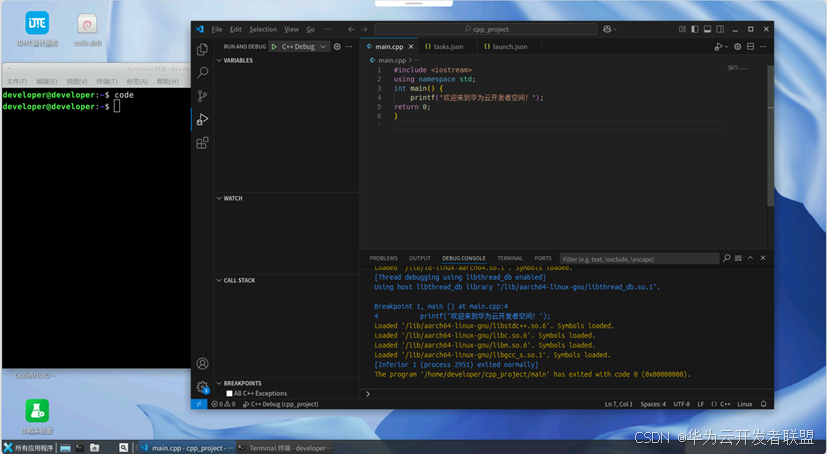Open the run button dropdown arrow in editor
The width and height of the screenshot is (827, 454).
tap(726, 46)
